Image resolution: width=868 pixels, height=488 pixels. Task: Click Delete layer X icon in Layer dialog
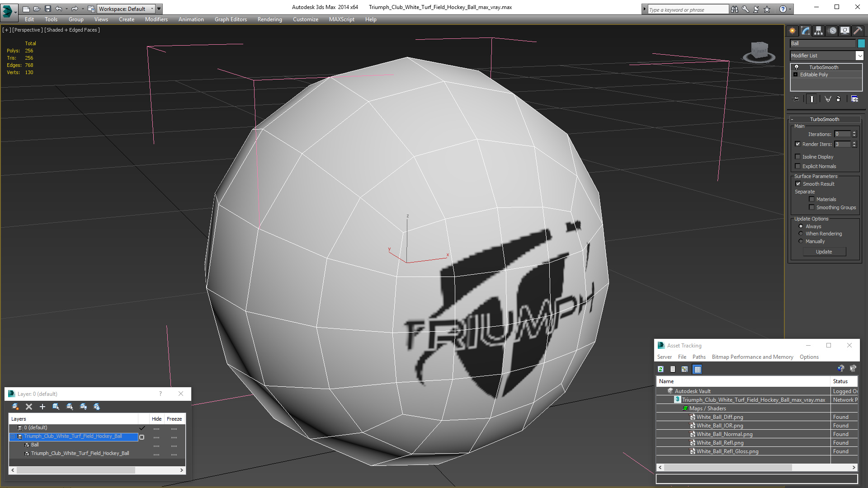tap(29, 407)
